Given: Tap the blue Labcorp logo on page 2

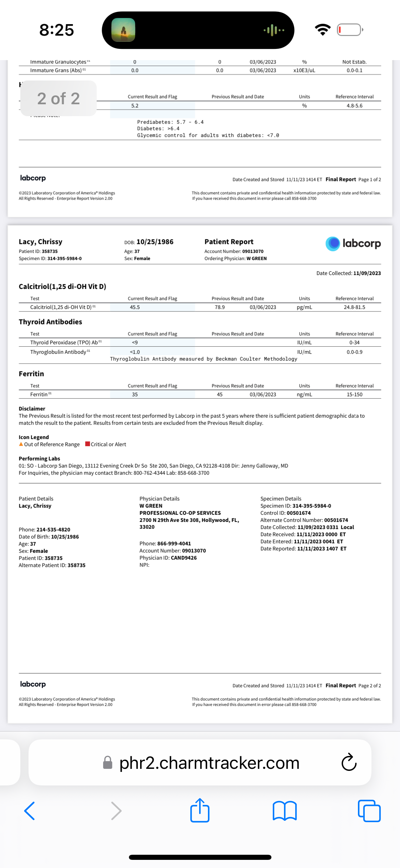Looking at the screenshot, I should 353,243.
